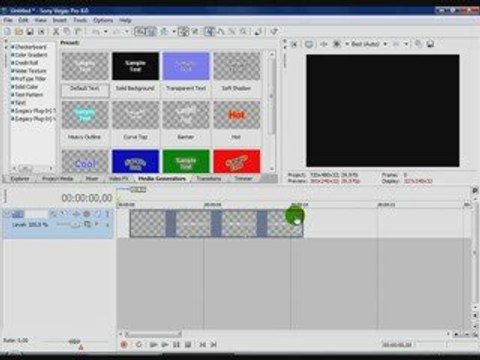This screenshot has height=360, width=480.
Task: Click the copy snapshot to clipboard icon
Action: coord(418,44)
